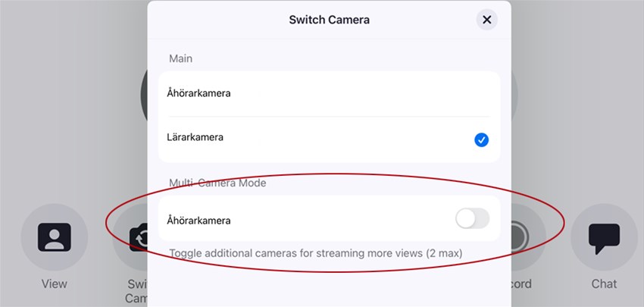
Task: Enable the Åhörarkamera multi-camera switch
Action: [x=472, y=220]
